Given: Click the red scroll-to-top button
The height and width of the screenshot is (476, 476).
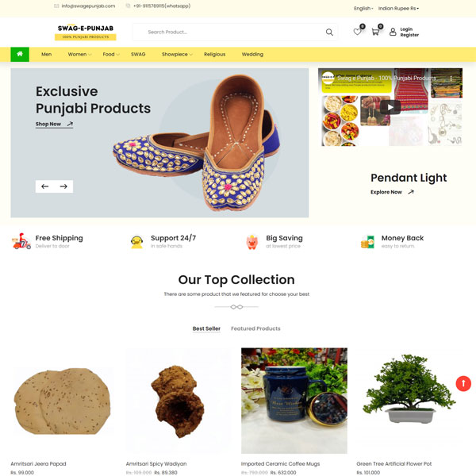Looking at the screenshot, I should (x=463, y=383).
